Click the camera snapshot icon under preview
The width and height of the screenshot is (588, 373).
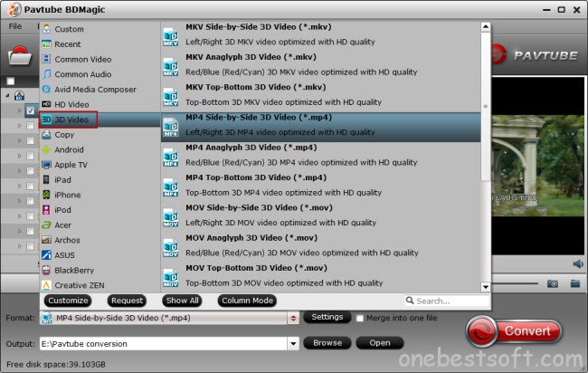click(x=553, y=283)
